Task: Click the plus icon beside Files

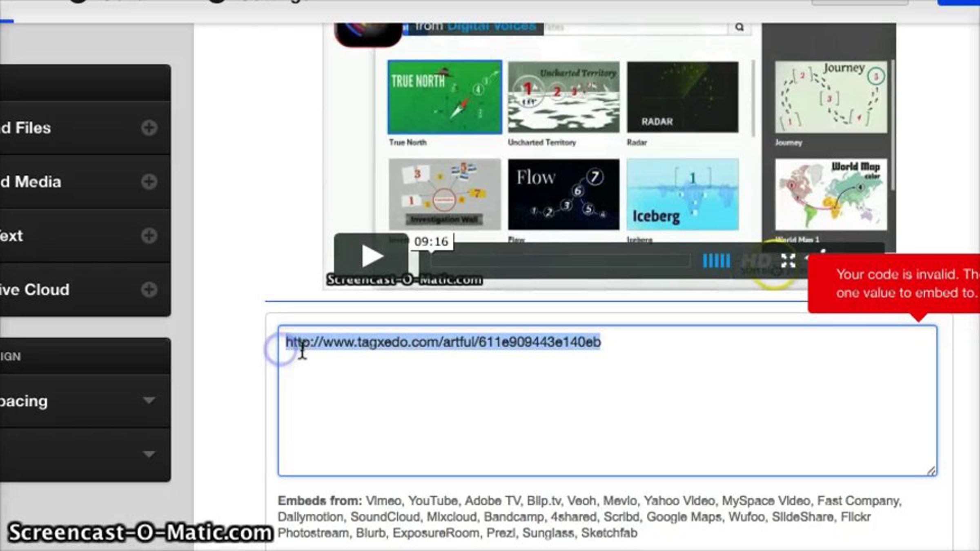Action: 149,128
